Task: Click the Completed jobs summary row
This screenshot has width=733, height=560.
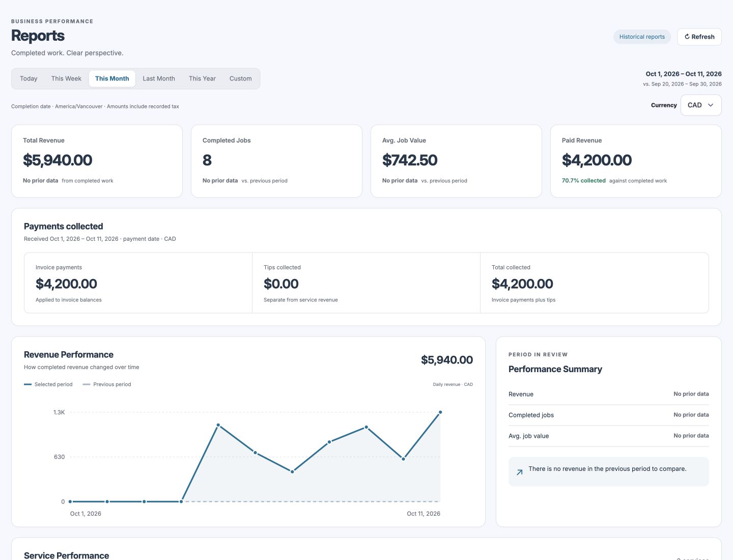Action: tap(609, 415)
